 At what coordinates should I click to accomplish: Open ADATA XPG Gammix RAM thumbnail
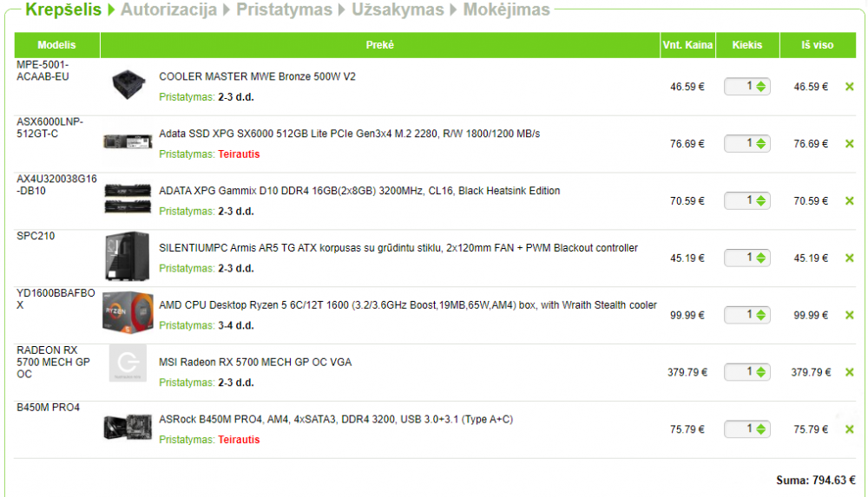[x=128, y=199]
